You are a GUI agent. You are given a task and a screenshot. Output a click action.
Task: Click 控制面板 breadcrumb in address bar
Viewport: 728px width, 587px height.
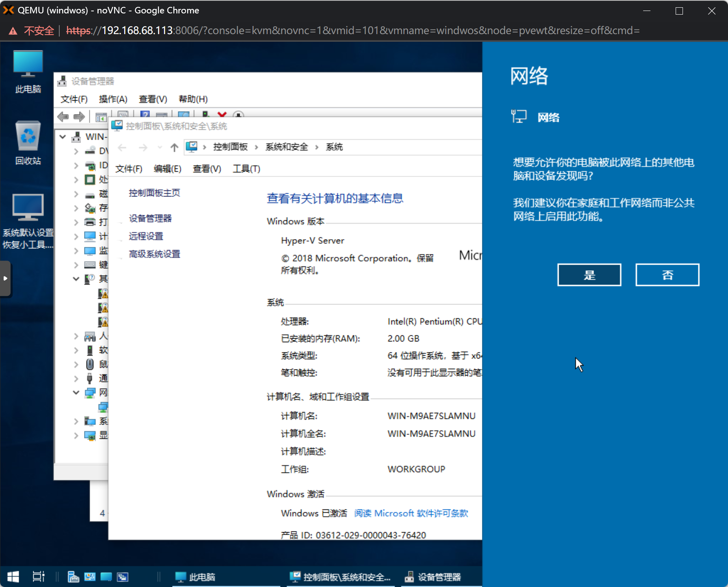click(x=230, y=147)
